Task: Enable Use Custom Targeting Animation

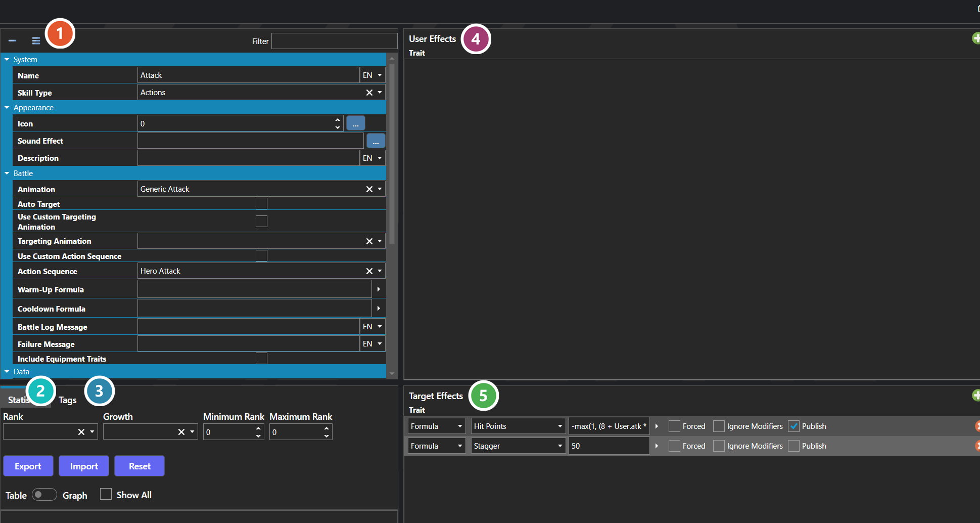Action: pyautogui.click(x=261, y=221)
